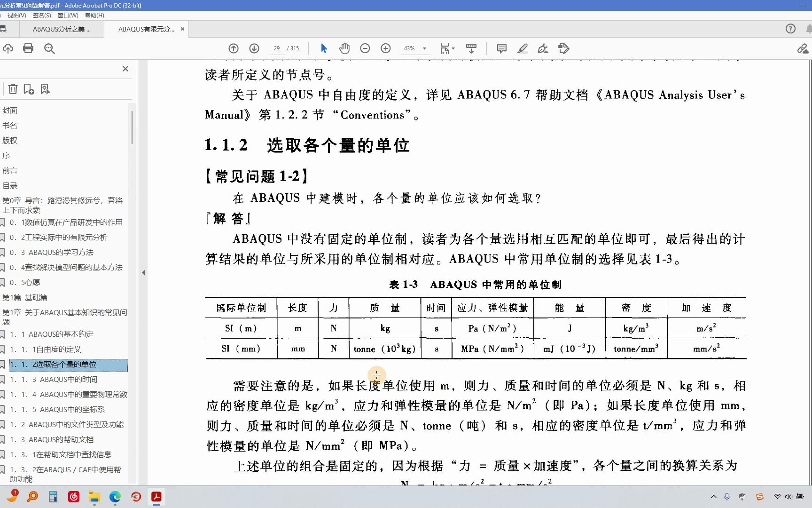Close the bookmarks panel
Image resolution: width=812 pixels, height=508 pixels.
pyautogui.click(x=125, y=69)
